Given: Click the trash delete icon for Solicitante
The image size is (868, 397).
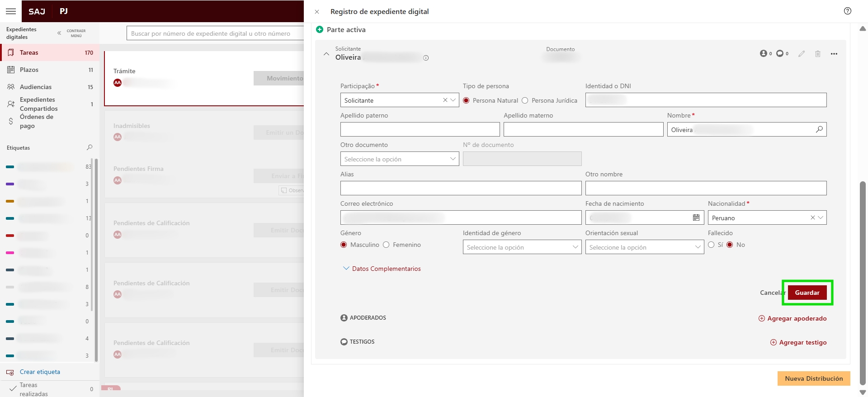Looking at the screenshot, I should pos(818,54).
